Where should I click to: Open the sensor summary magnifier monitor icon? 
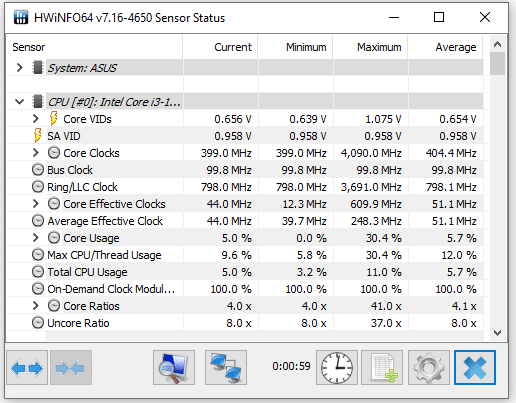pos(174,368)
